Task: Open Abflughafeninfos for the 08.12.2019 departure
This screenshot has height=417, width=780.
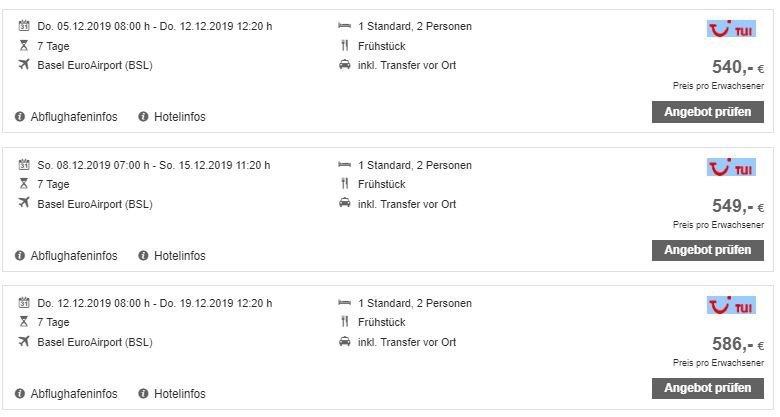Action: click(x=73, y=256)
